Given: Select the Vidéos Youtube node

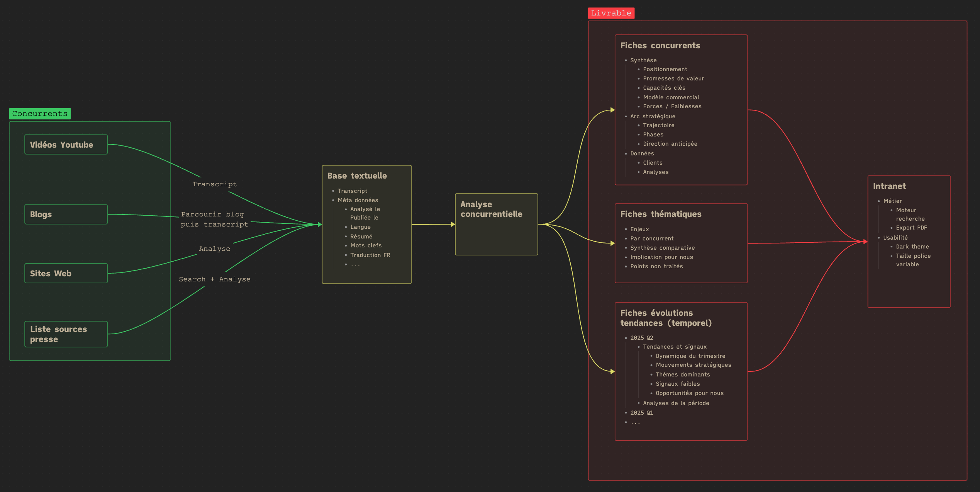Looking at the screenshot, I should click(66, 145).
